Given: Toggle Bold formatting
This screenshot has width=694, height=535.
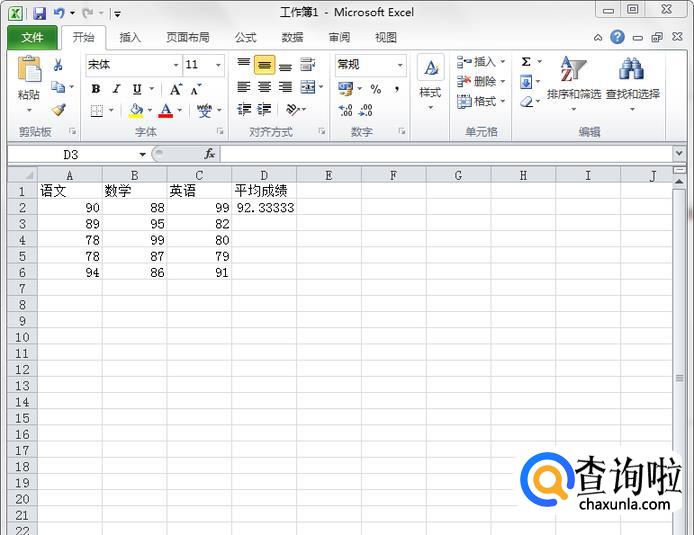Looking at the screenshot, I should click(x=96, y=89).
